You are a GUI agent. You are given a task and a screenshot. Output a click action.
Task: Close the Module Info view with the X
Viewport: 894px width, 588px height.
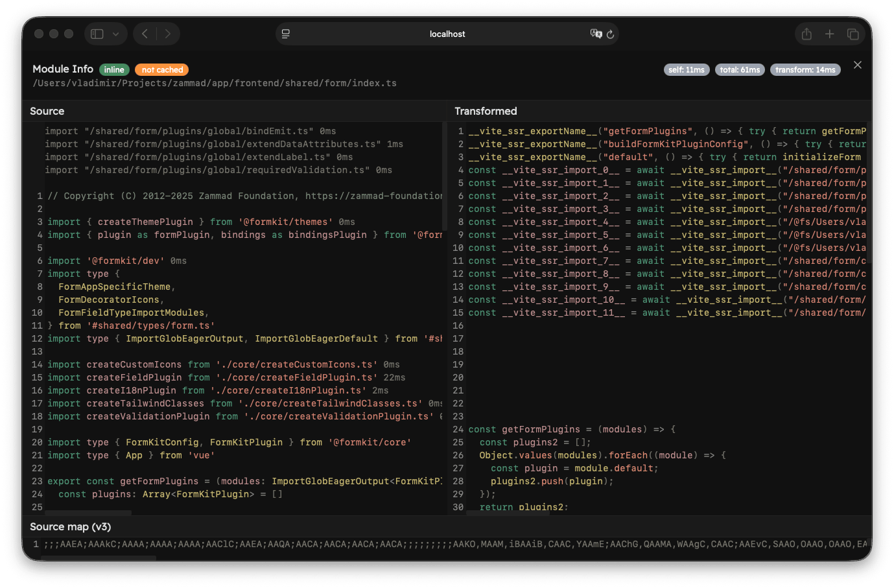pos(858,65)
